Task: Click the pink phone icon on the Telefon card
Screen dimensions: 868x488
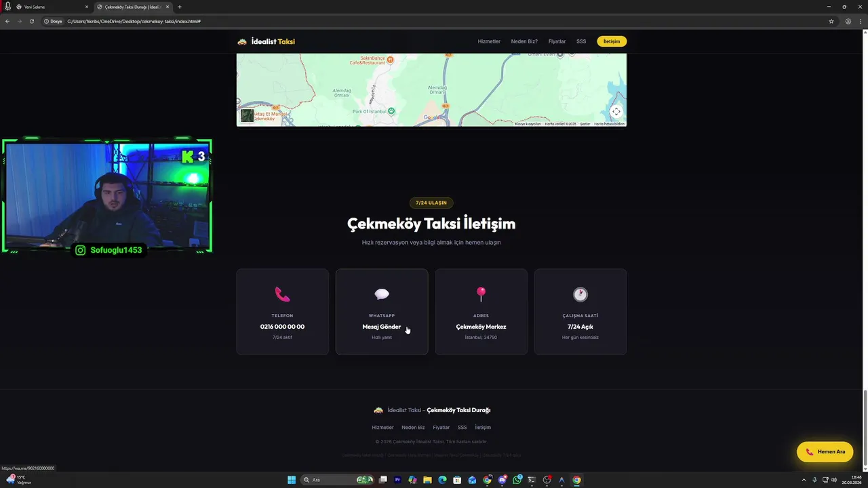Action: (282, 294)
